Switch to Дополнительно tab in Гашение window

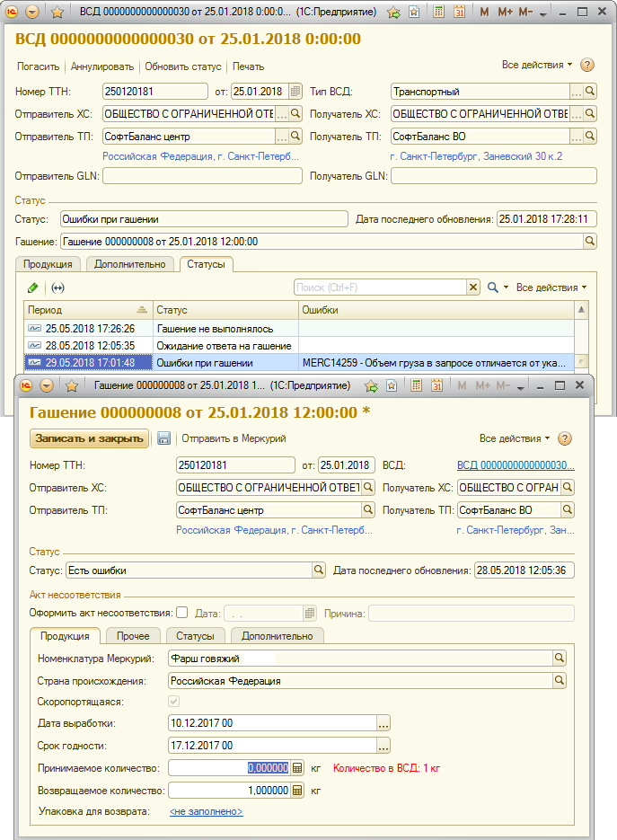pos(277,636)
